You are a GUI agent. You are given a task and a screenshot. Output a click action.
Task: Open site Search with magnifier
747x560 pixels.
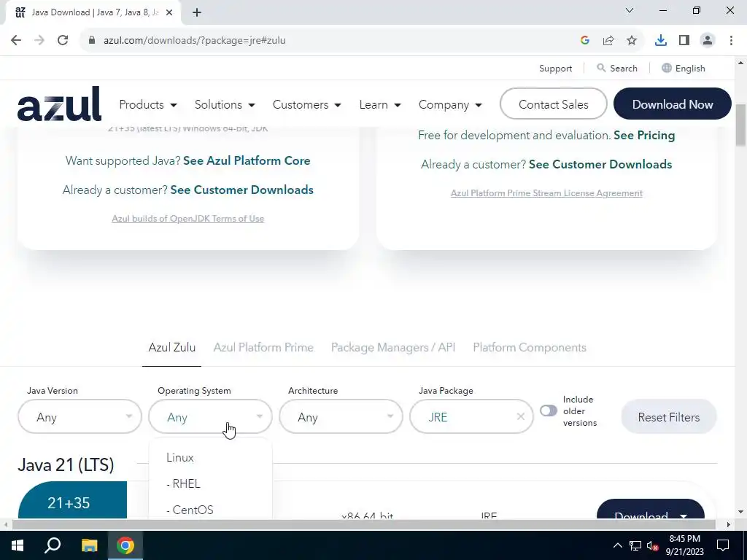[x=617, y=68]
